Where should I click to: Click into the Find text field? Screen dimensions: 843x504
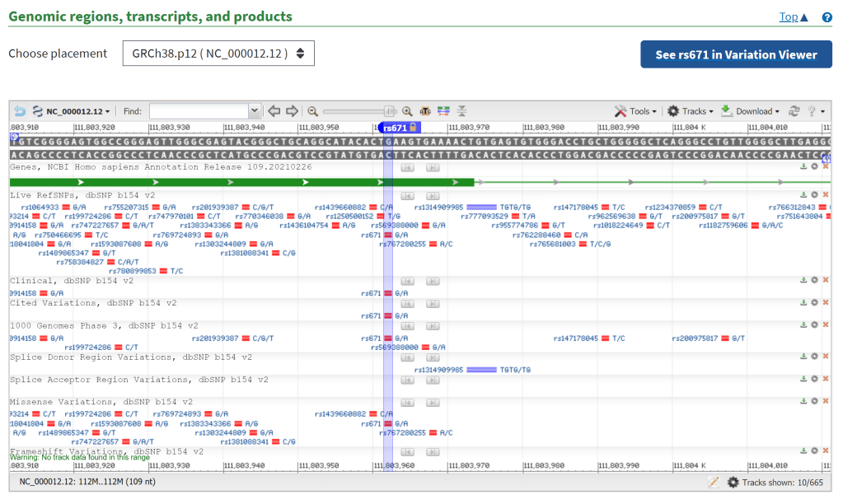pyautogui.click(x=198, y=111)
